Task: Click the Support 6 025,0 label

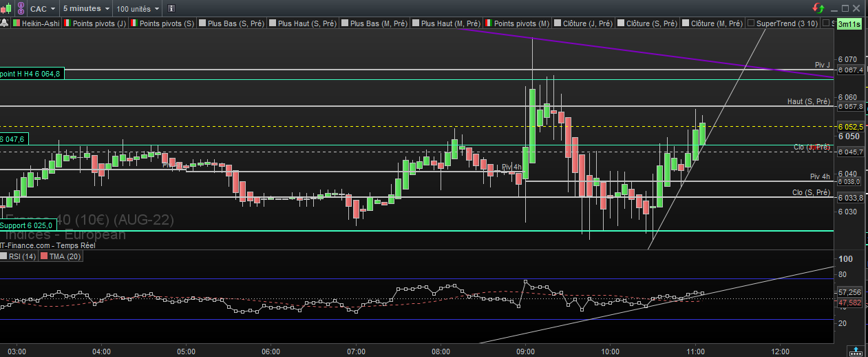Action: click(28, 225)
